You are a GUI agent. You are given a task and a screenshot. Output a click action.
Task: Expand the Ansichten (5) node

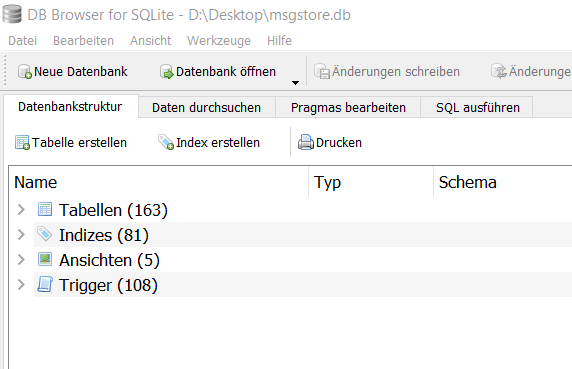(22, 260)
